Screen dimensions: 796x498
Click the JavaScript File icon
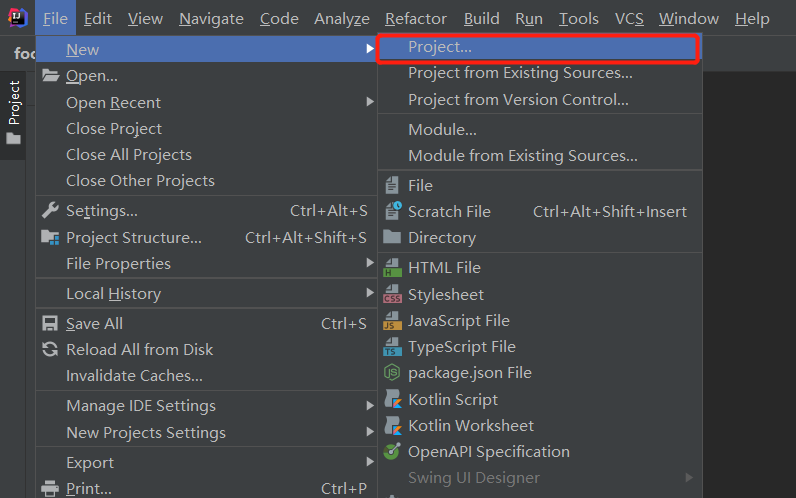tap(392, 321)
